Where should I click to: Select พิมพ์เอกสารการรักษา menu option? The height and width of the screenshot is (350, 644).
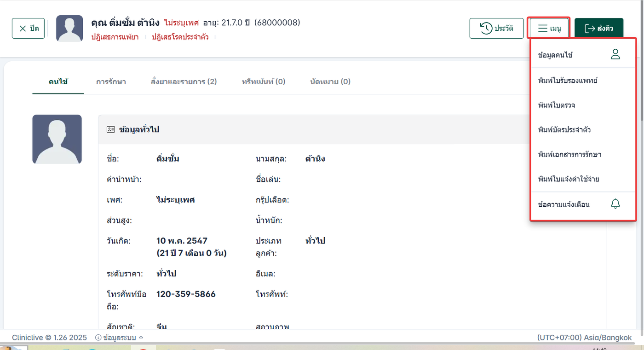point(583,154)
